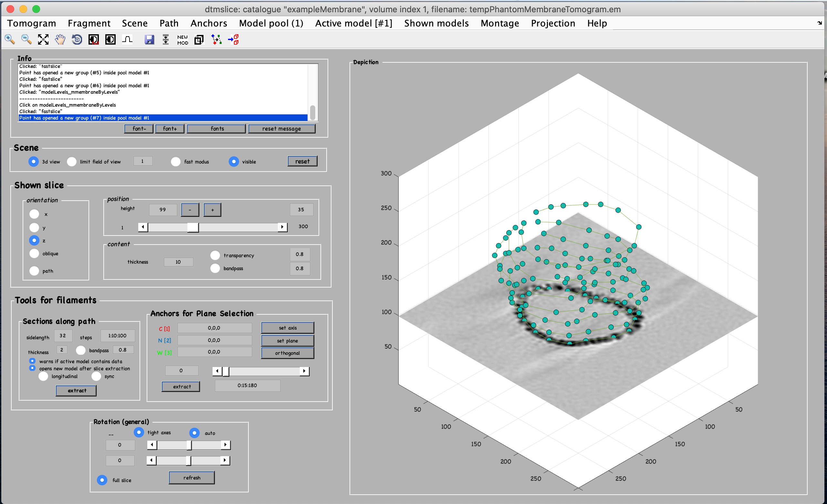Select the zoom in magnifier tool
Image resolution: width=827 pixels, height=504 pixels.
coord(10,40)
